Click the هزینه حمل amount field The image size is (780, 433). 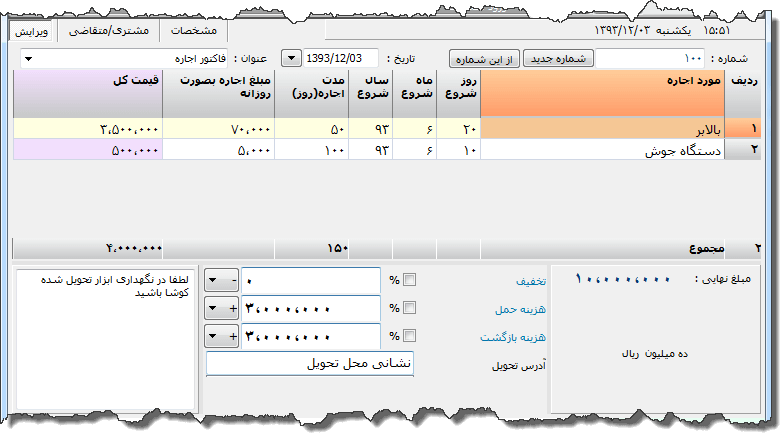tap(311, 309)
